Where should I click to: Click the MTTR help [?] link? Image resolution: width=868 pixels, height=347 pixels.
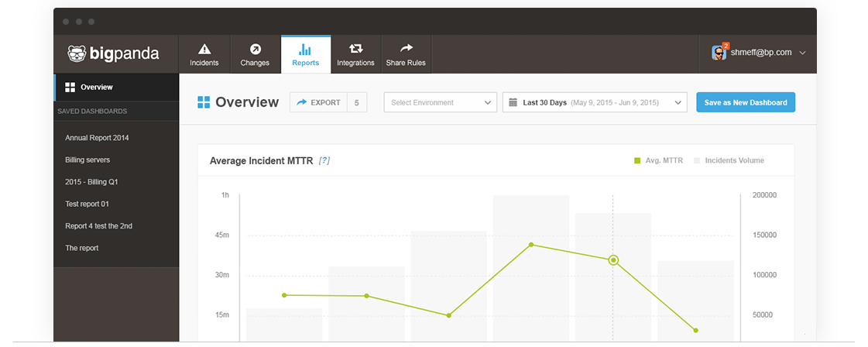[x=324, y=161]
